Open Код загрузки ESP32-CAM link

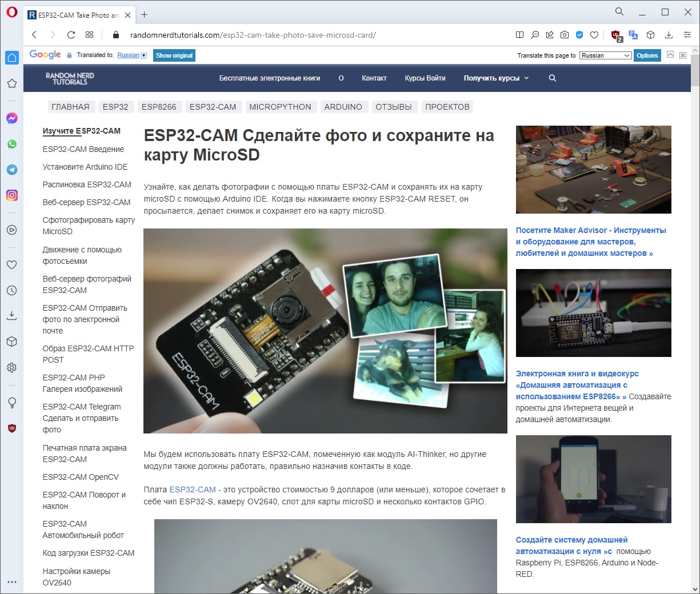[x=89, y=553]
